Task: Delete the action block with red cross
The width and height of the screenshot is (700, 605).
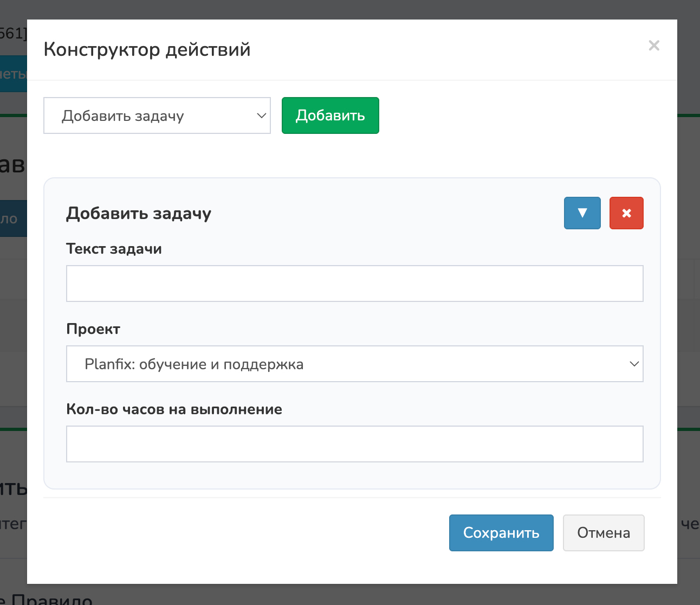Action: pyautogui.click(x=626, y=213)
